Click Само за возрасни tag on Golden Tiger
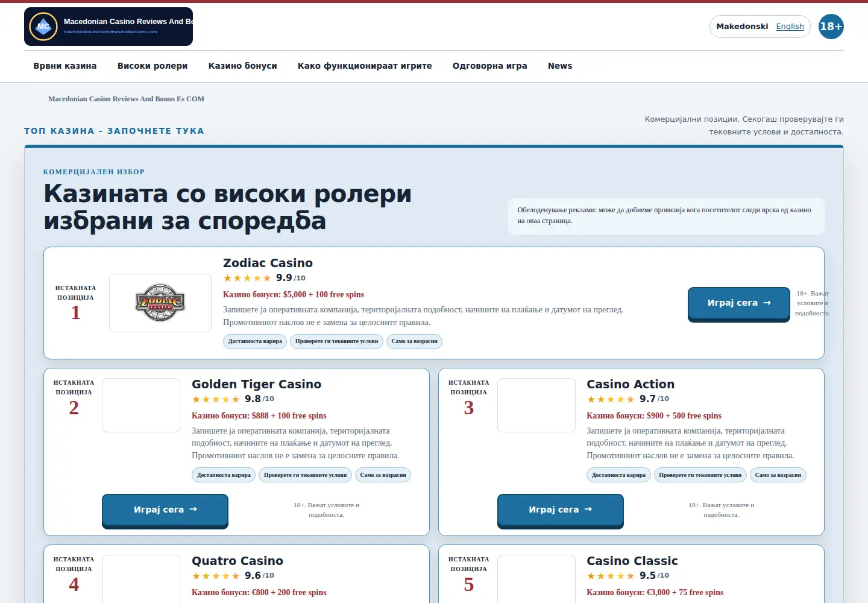 (x=383, y=475)
